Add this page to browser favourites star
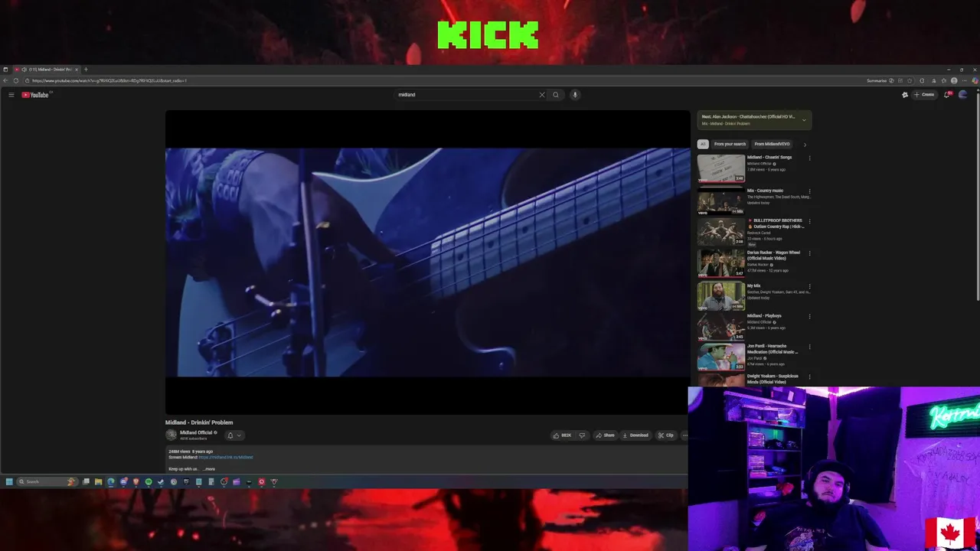This screenshot has width=980, height=551. 910,80
